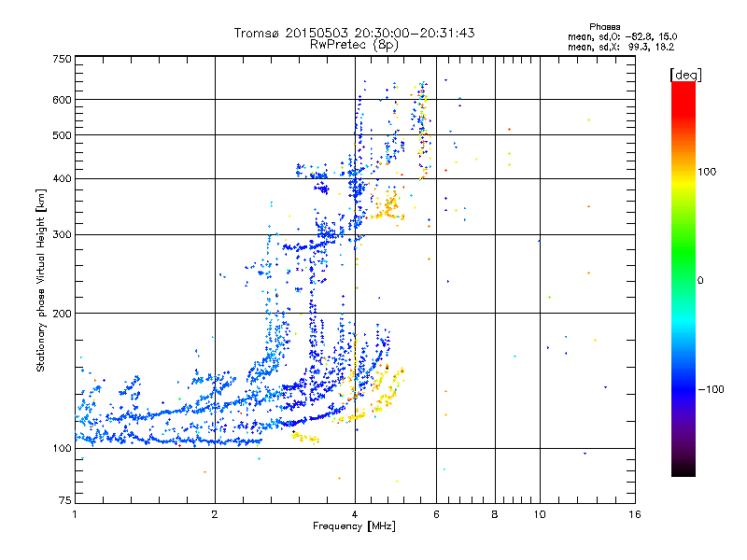Click the '[deg]' colorbar unit label
The width and height of the screenshot is (747, 560).
coord(685,75)
